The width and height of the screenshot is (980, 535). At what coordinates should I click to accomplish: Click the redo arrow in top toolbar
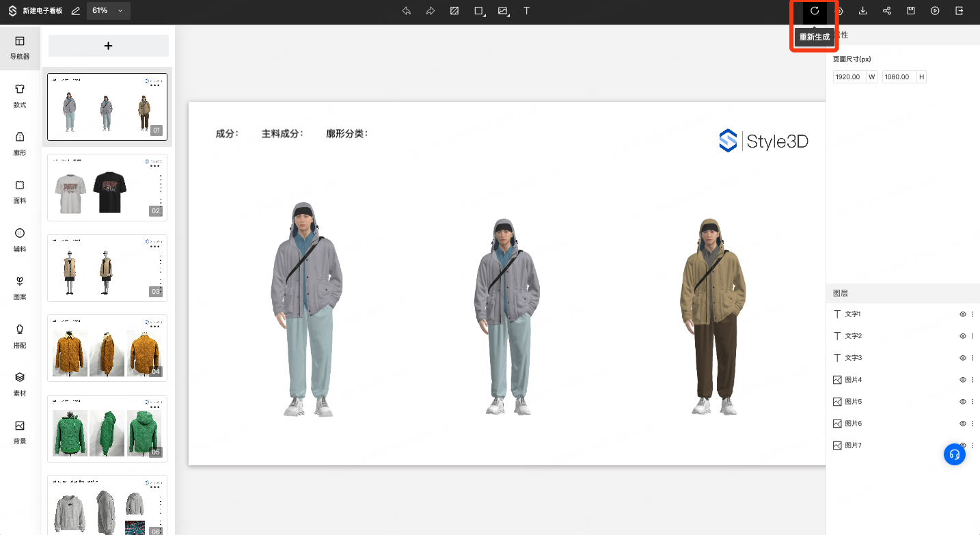(431, 11)
